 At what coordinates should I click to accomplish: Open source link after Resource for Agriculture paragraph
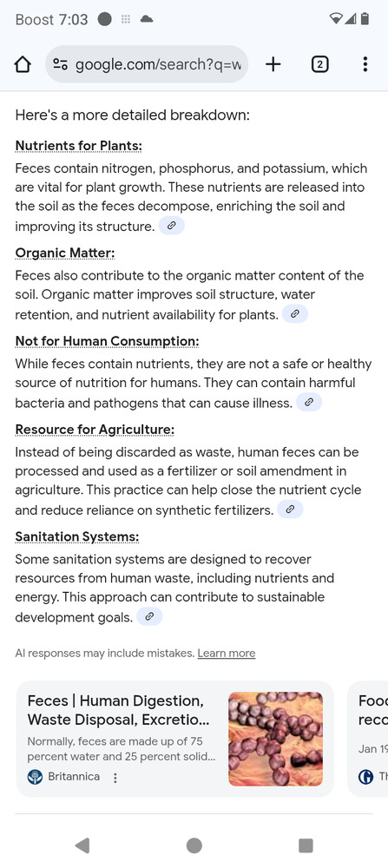pyautogui.click(x=290, y=510)
